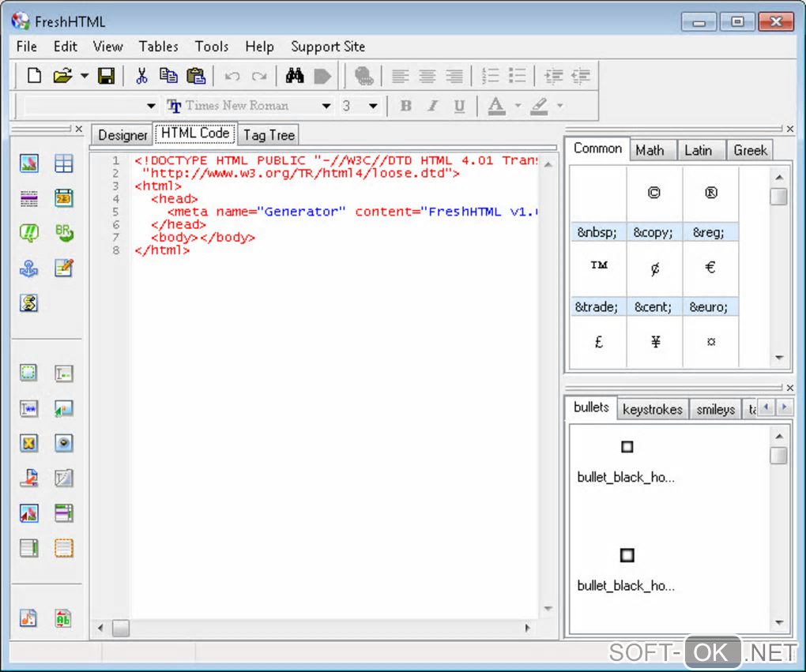806x672 pixels.
Task: Switch to the Designer tab
Action: point(122,135)
